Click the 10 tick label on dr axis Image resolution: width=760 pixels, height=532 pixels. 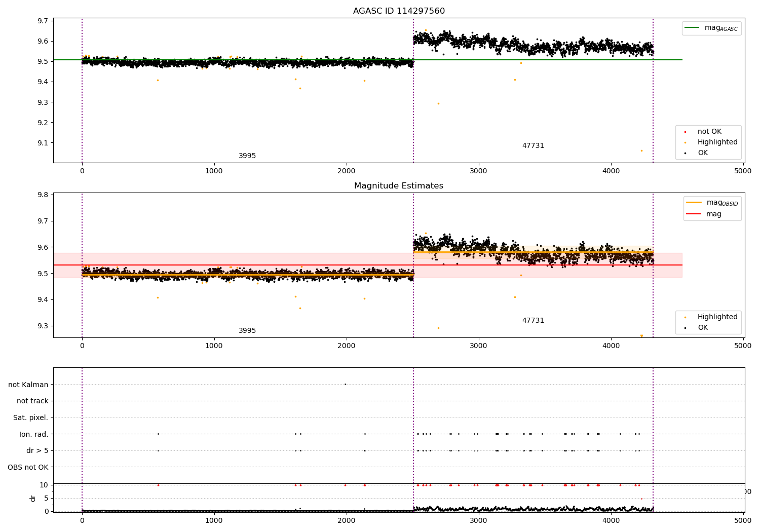(44, 485)
